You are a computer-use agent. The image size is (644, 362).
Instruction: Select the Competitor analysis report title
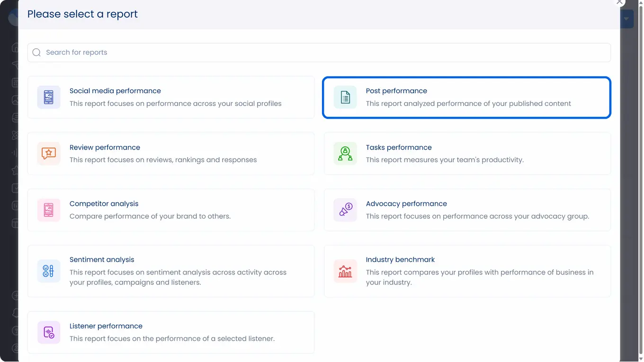click(x=104, y=204)
